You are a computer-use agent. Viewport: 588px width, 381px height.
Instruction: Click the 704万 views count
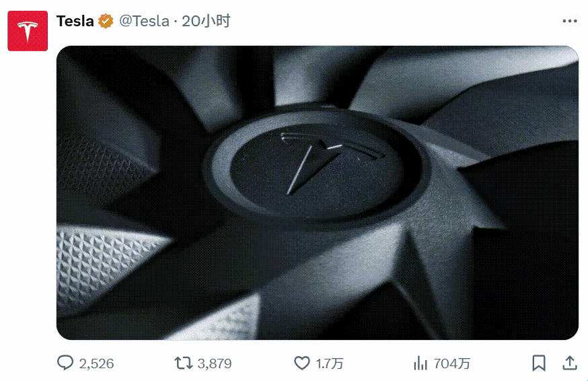(x=452, y=363)
